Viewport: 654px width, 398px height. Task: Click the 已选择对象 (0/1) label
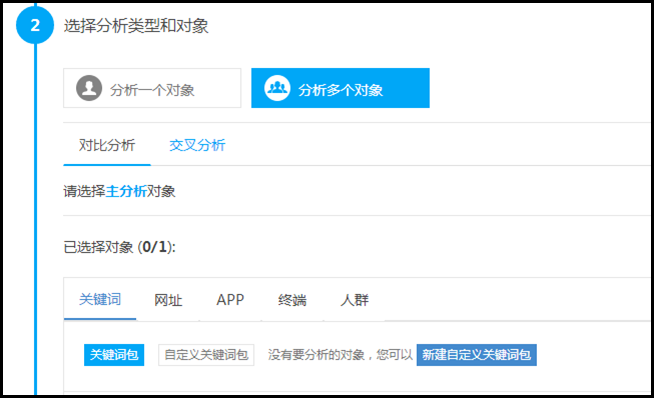tap(120, 247)
